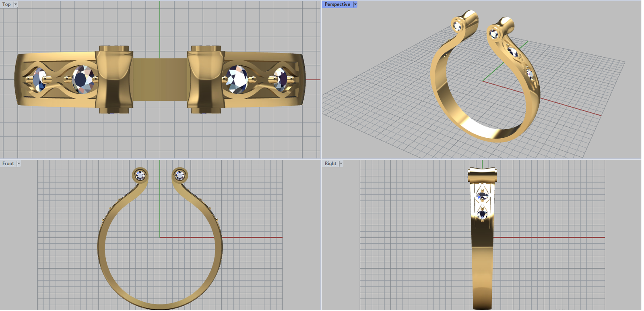Select the rightmost gem in Top view
Viewport: 644px width, 311px height.
pyautogui.click(x=281, y=79)
